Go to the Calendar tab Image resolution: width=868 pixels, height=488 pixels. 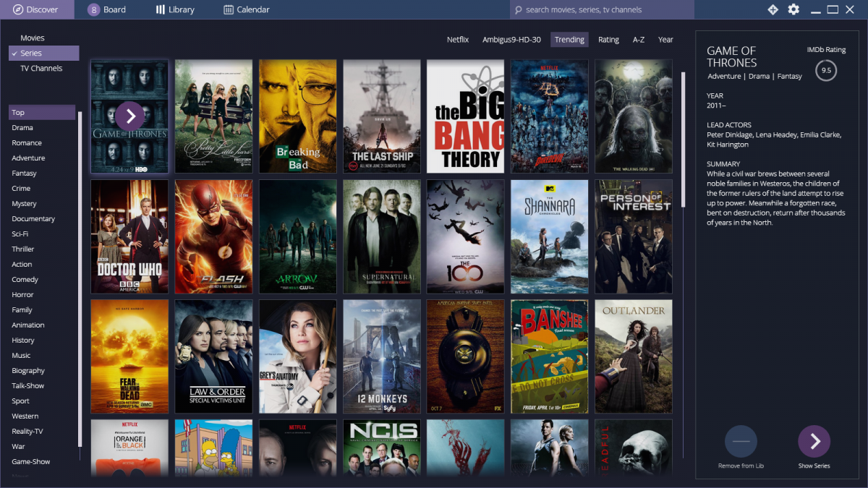(x=247, y=9)
